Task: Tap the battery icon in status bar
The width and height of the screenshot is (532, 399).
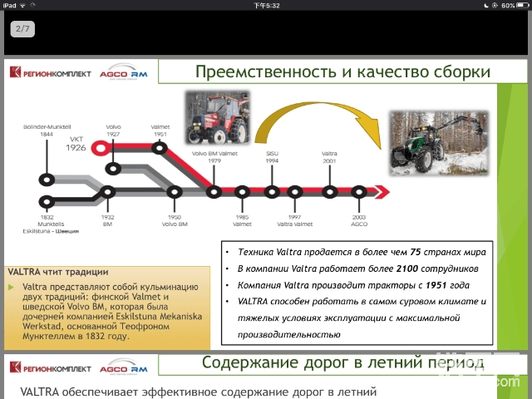Action: [x=523, y=5]
